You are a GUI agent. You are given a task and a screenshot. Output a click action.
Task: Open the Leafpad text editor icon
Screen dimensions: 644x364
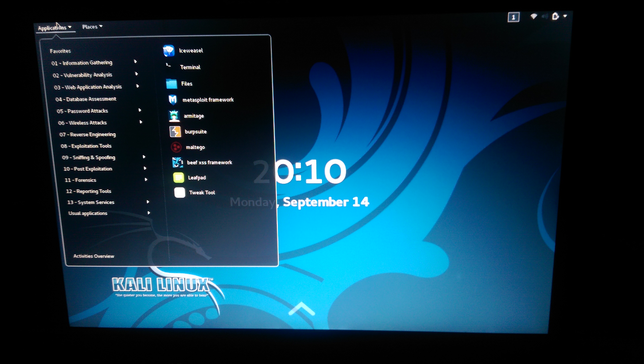pos(178,178)
